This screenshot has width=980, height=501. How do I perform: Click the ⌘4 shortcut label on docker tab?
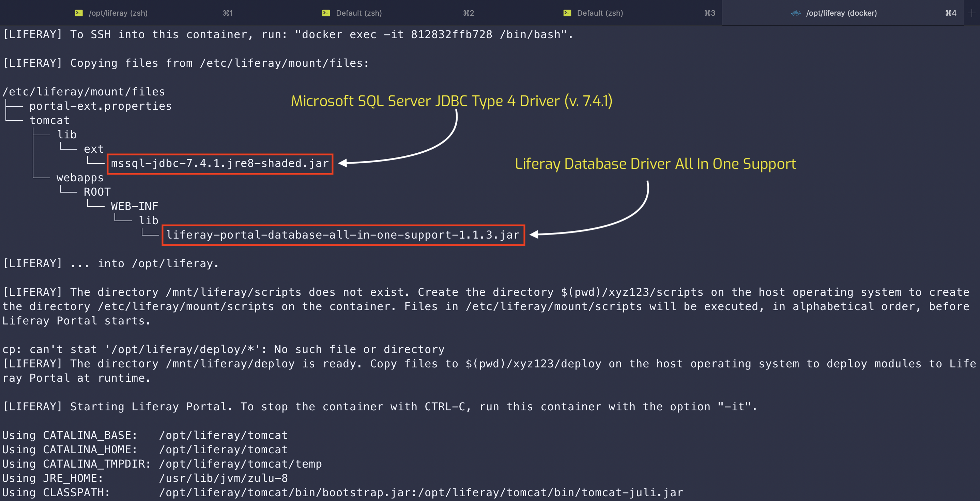tap(951, 13)
